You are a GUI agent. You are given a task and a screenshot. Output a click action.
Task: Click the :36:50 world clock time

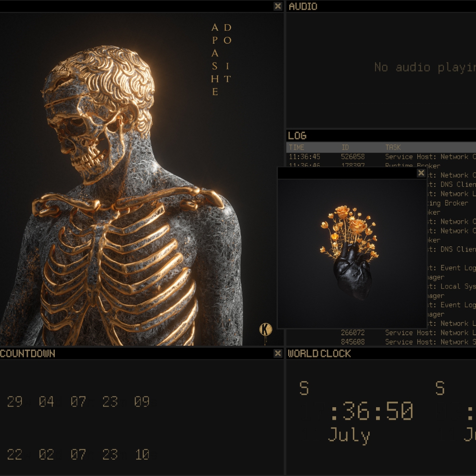(x=372, y=411)
